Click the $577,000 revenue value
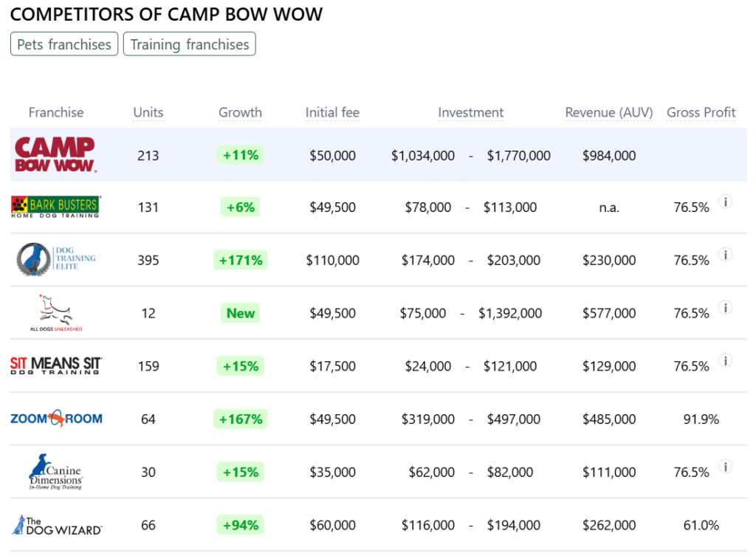Screen dimensions: 756x556 click(609, 313)
